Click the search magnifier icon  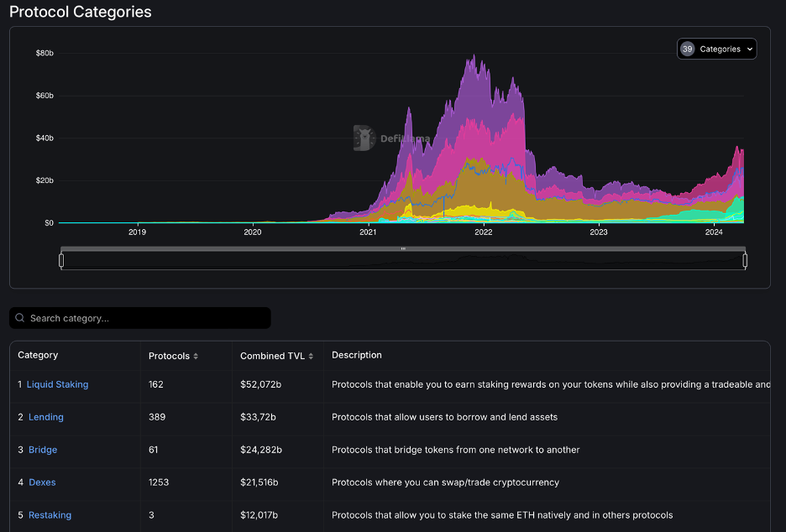click(x=20, y=318)
